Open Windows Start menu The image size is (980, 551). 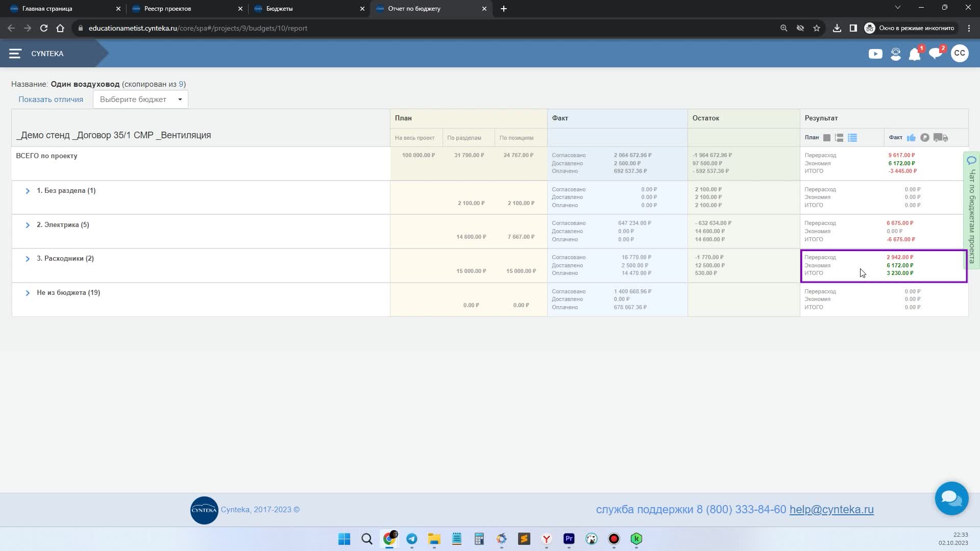[345, 539]
